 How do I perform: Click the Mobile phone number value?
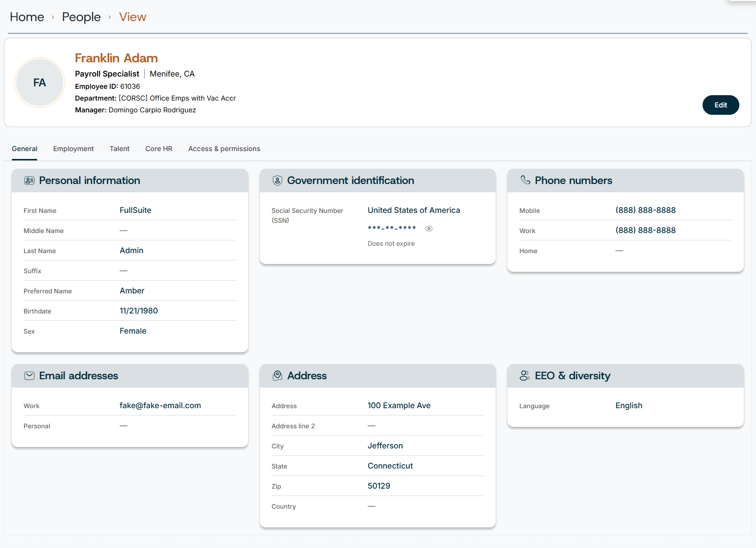tap(646, 210)
